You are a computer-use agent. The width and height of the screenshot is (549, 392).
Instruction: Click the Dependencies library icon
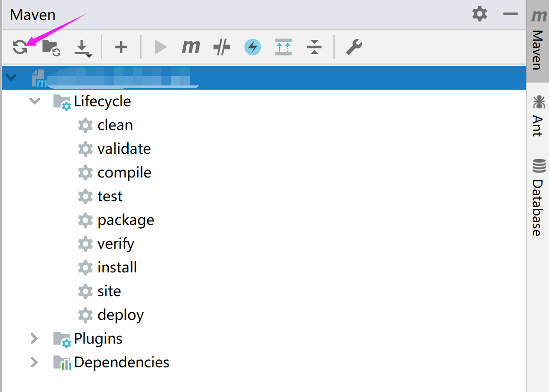62,363
